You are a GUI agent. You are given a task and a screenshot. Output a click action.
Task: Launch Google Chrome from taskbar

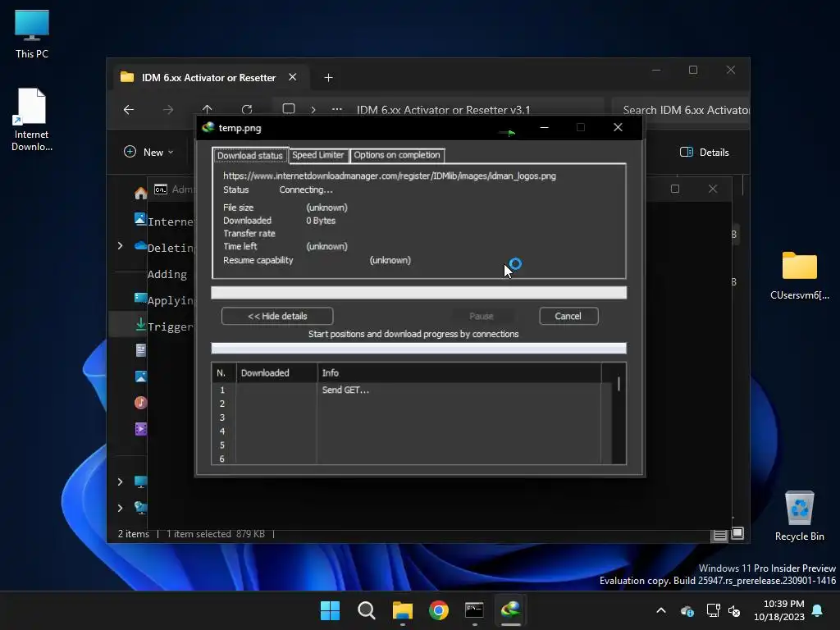(x=439, y=610)
